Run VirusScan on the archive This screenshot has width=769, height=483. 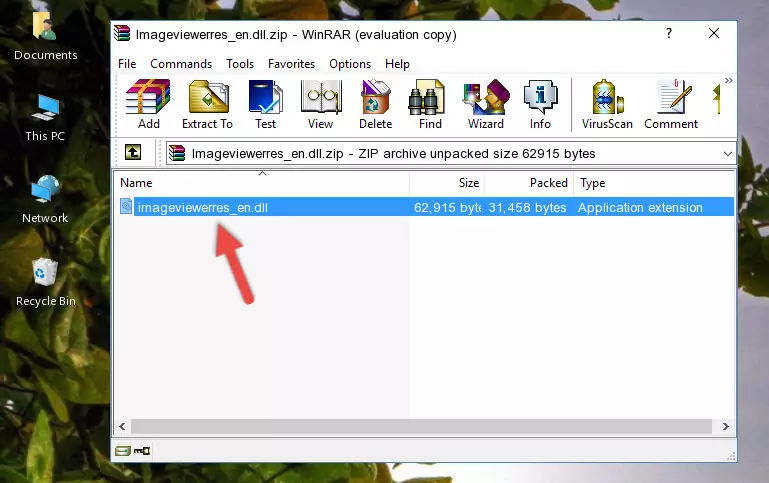tap(607, 104)
